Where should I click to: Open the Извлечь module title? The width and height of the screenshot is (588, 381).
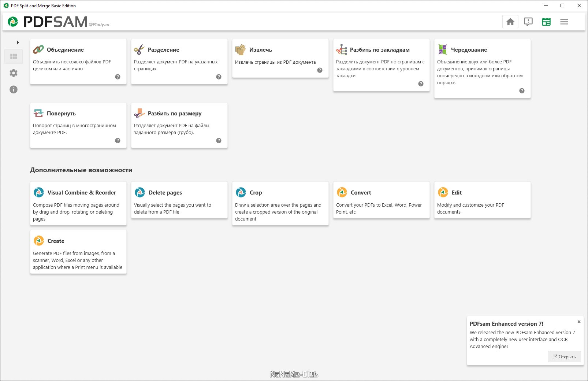(x=261, y=50)
